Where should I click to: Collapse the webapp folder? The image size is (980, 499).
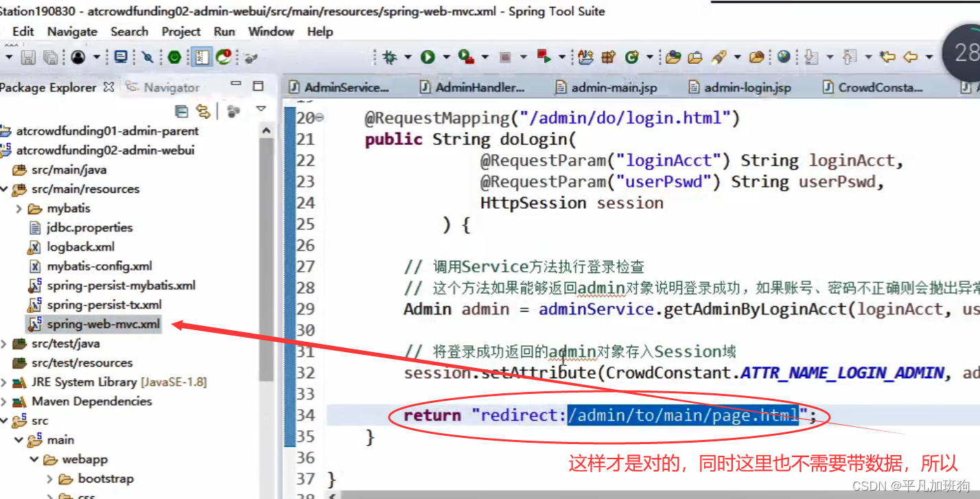click(x=34, y=459)
